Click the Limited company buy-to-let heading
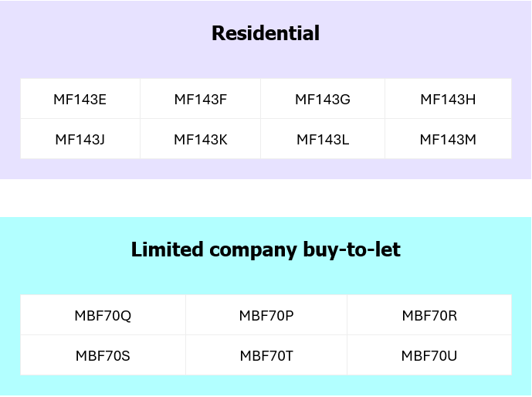Image resolution: width=532 pixels, height=397 pixels. (x=266, y=250)
